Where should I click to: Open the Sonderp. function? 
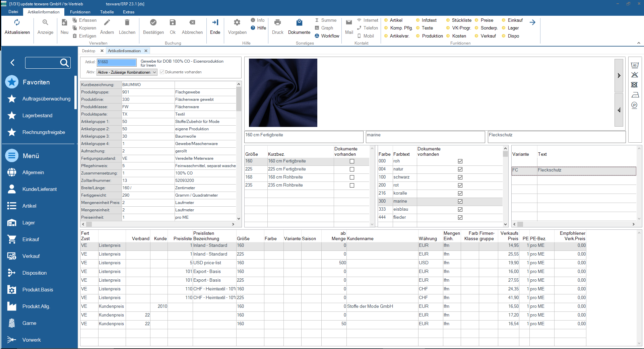coord(487,28)
